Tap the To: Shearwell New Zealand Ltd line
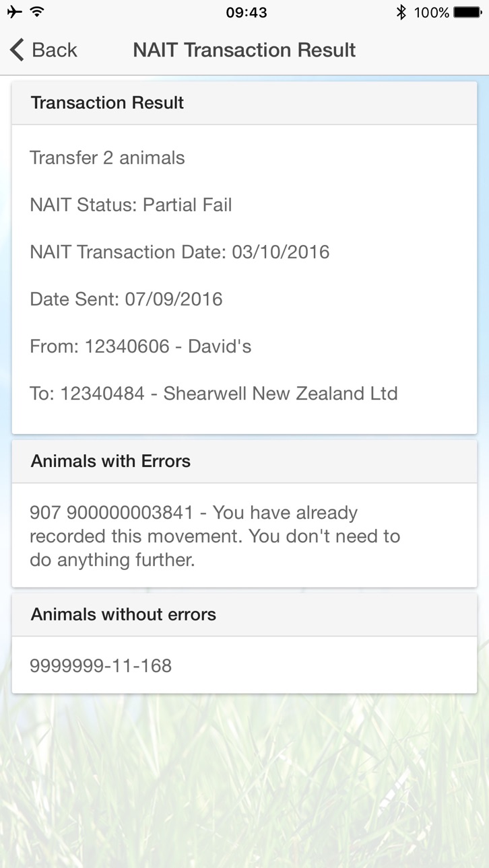The height and width of the screenshot is (868, 489). 214,393
